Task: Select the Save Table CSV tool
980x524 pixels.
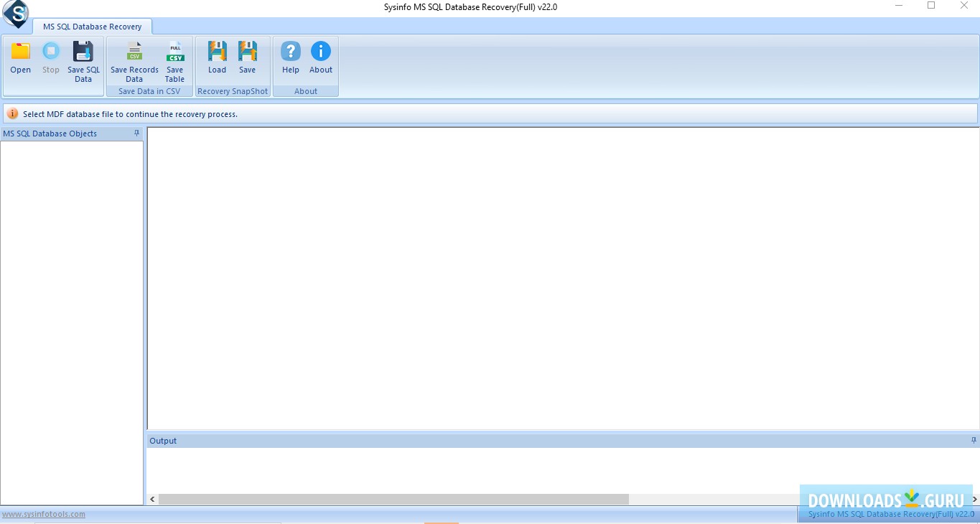Action: [174, 57]
